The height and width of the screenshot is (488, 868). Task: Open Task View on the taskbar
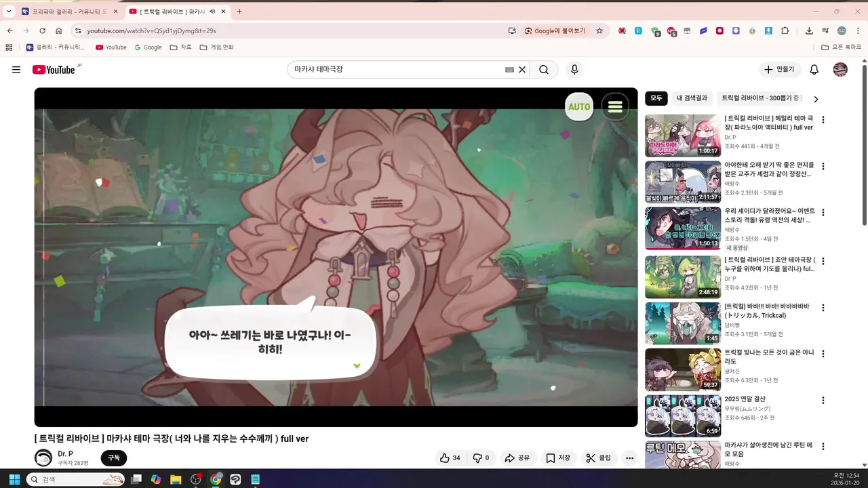(x=136, y=479)
